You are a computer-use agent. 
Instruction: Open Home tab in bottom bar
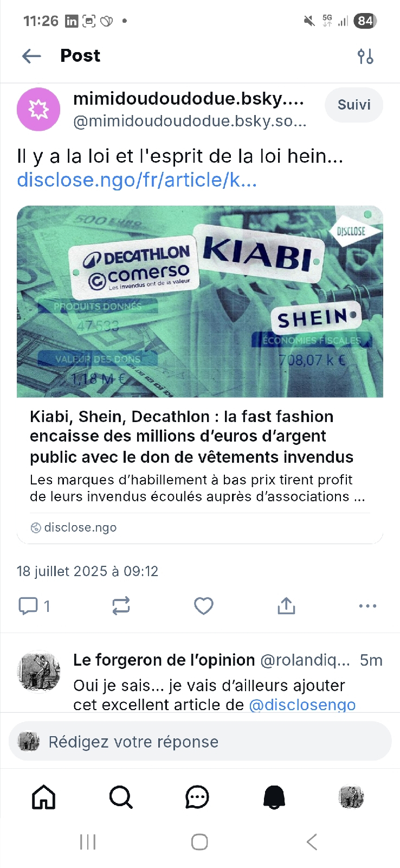[44, 797]
